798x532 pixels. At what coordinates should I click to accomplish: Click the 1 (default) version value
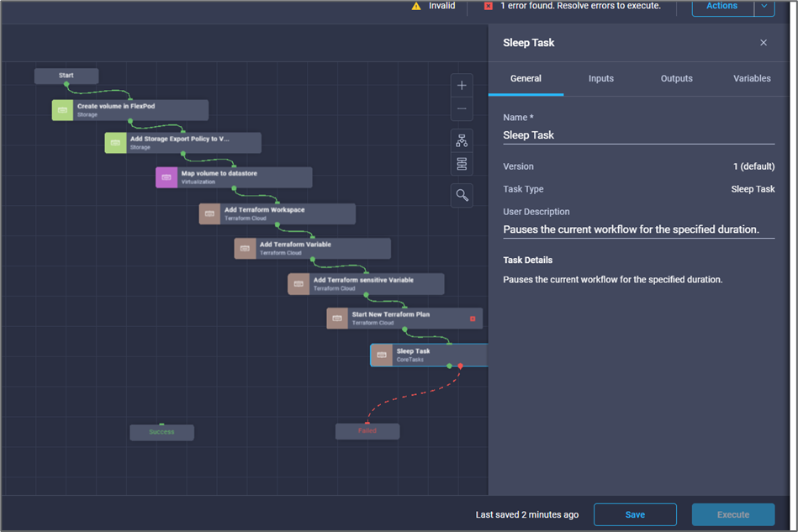(x=753, y=166)
